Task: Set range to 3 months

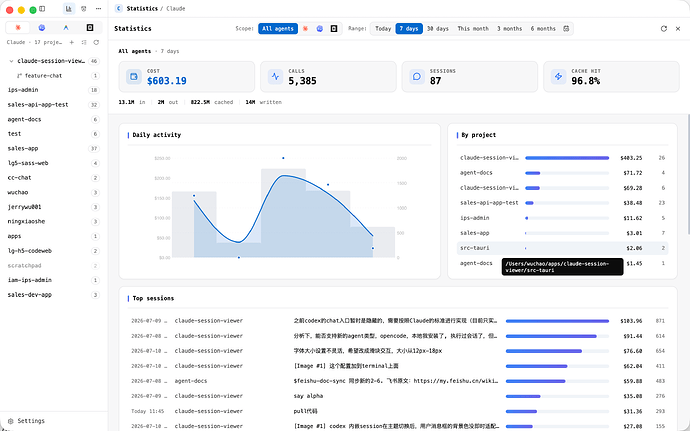Action: 510,29
